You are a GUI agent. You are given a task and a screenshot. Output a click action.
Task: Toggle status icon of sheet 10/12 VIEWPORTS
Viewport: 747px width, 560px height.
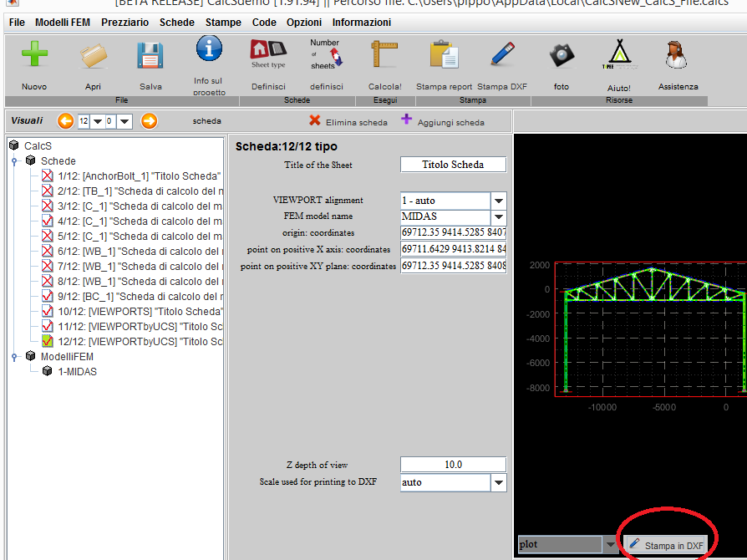pyautogui.click(x=47, y=311)
